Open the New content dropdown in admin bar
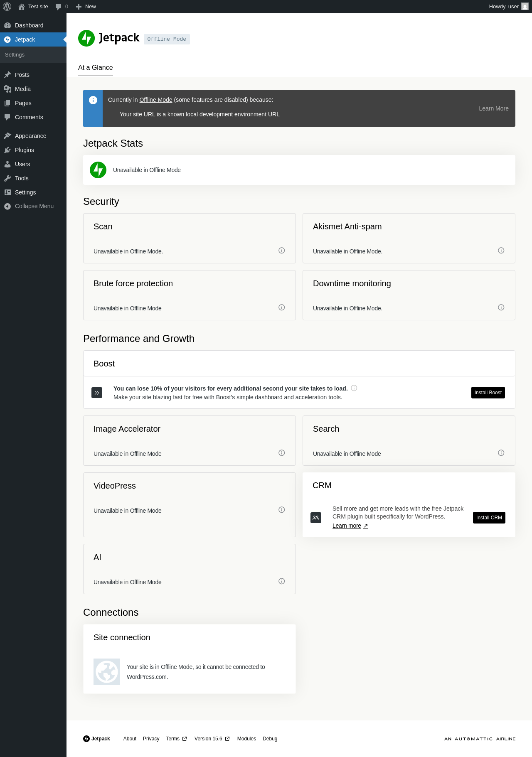 click(x=86, y=7)
